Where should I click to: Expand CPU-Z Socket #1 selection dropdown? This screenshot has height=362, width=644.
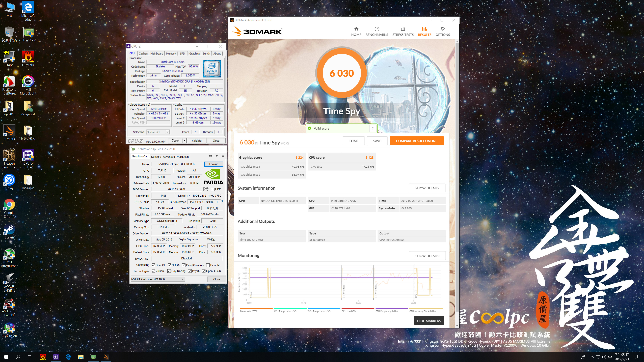click(x=168, y=132)
